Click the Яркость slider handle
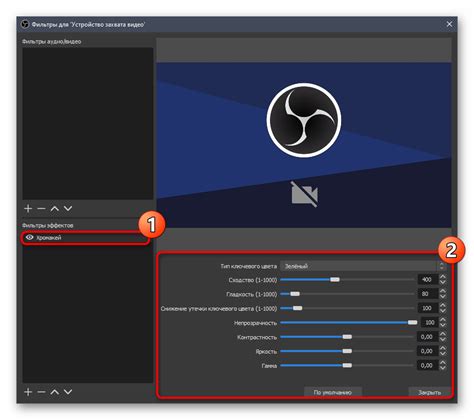This screenshot has width=474, height=420. coord(347,351)
